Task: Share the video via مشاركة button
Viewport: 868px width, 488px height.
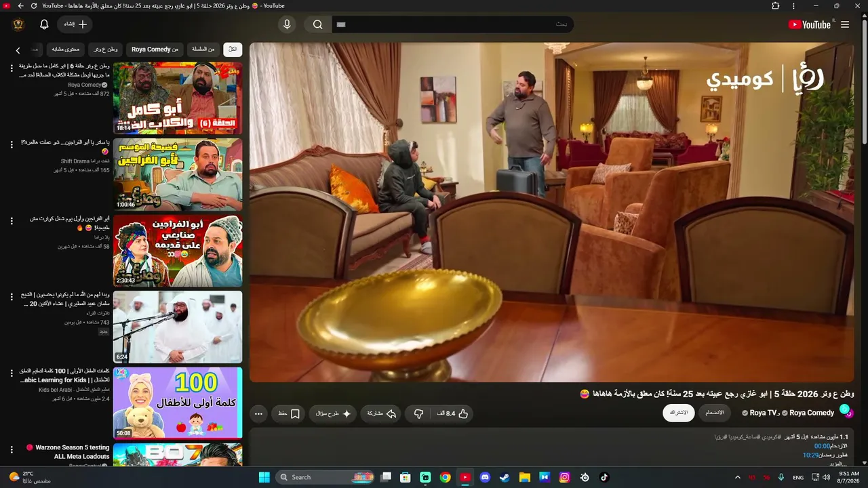Action: point(382,413)
